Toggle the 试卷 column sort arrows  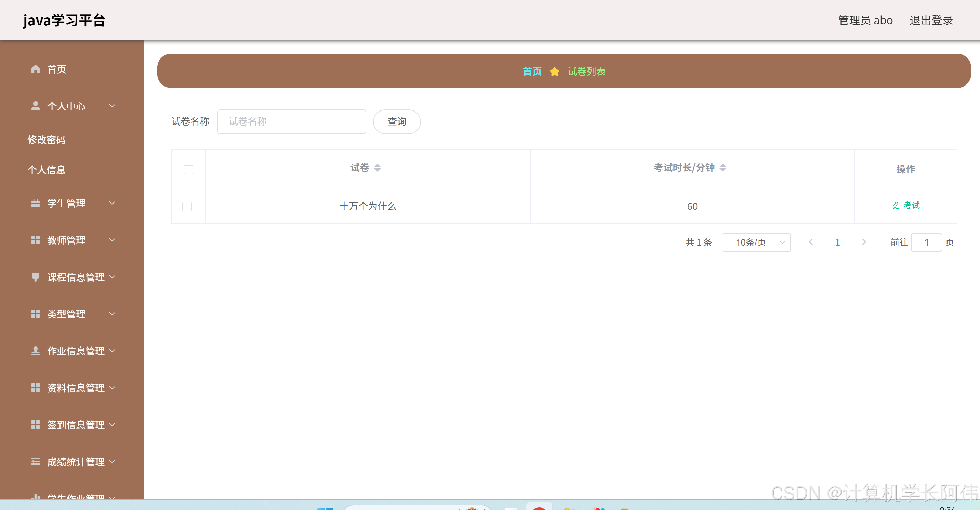click(378, 168)
